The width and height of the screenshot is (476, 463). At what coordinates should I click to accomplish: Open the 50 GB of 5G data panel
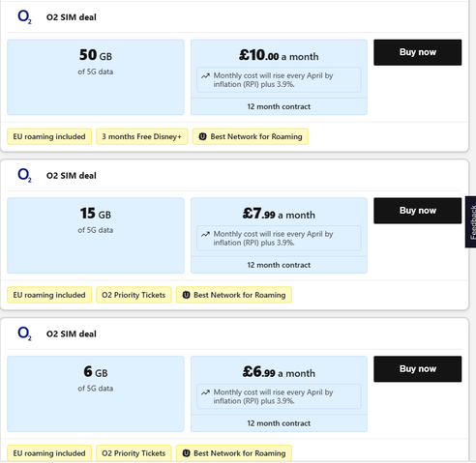tap(96, 77)
